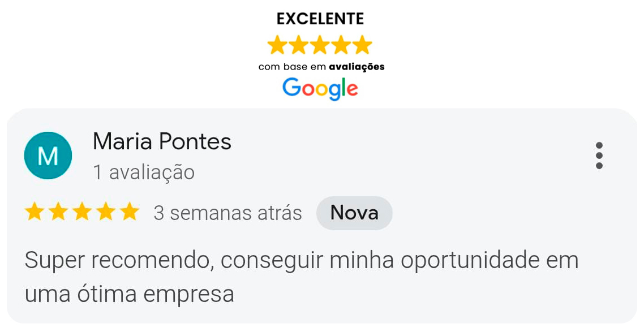This screenshot has height=328, width=644.
Task: Click the third star of Maria's review
Action: (x=82, y=213)
